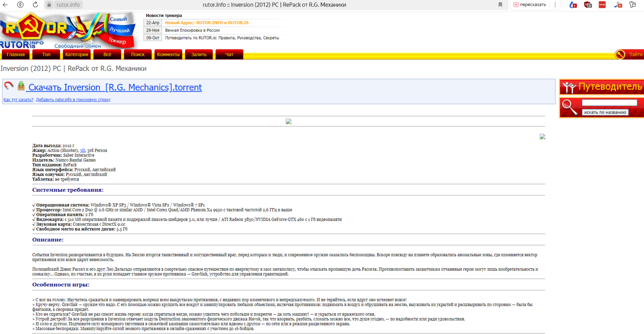
Task: Open the Путеводитель guide banner
Action: pos(602,87)
